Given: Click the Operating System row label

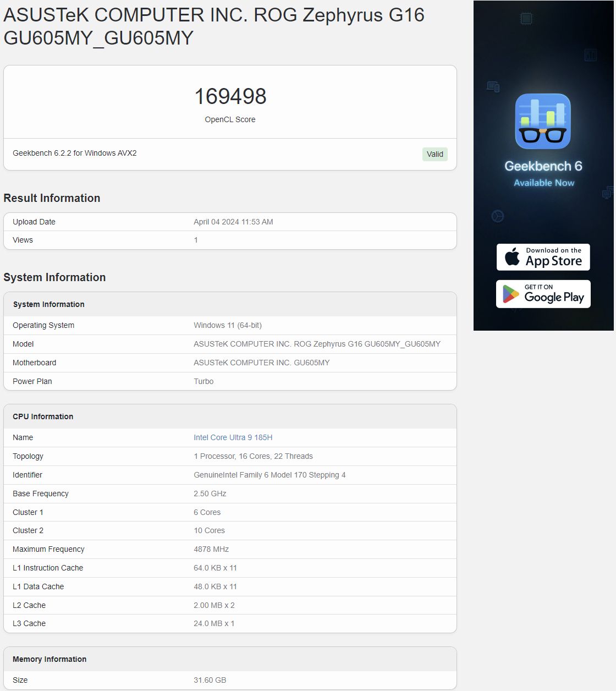Looking at the screenshot, I should point(43,325).
